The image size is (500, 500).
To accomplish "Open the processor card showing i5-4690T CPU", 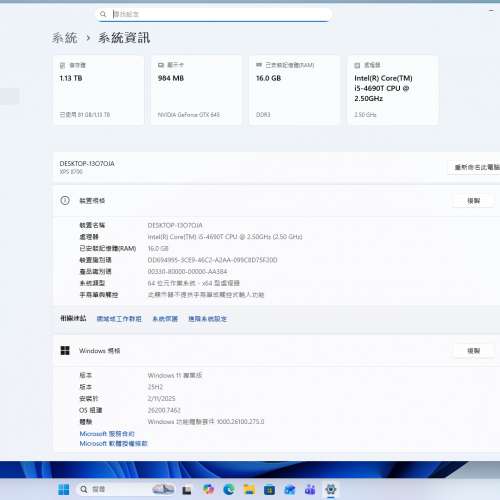I will click(x=393, y=90).
